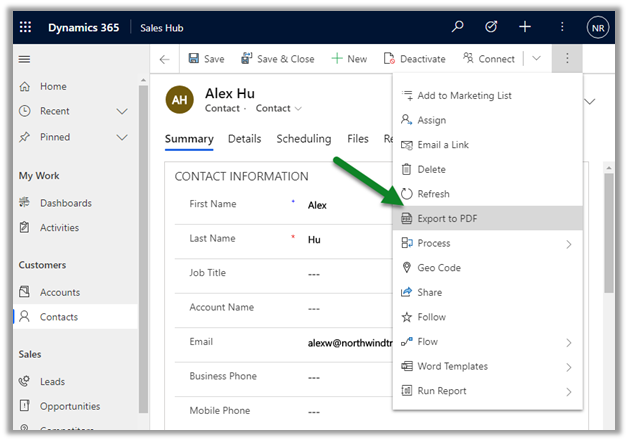Screen dimensions: 628x441
Task: Expand the Pinned section chevron
Action: click(x=123, y=137)
